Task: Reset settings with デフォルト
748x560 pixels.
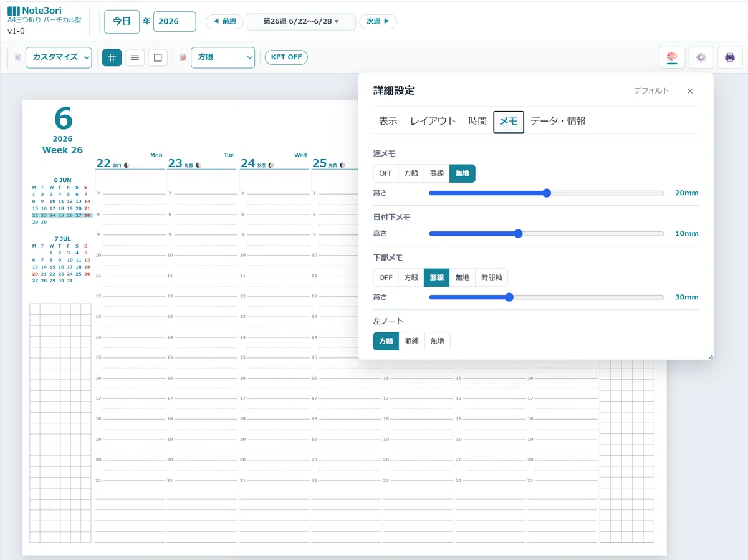Action: click(651, 91)
